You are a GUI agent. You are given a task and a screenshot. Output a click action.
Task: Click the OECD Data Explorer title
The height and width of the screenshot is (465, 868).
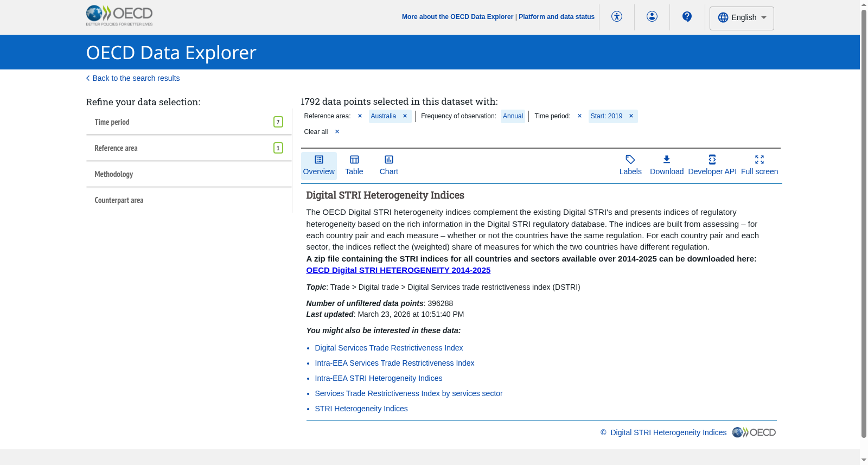point(171,53)
